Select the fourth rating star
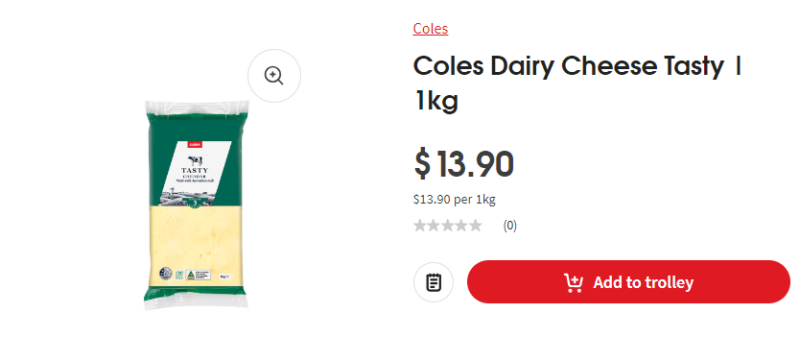 [x=461, y=225]
